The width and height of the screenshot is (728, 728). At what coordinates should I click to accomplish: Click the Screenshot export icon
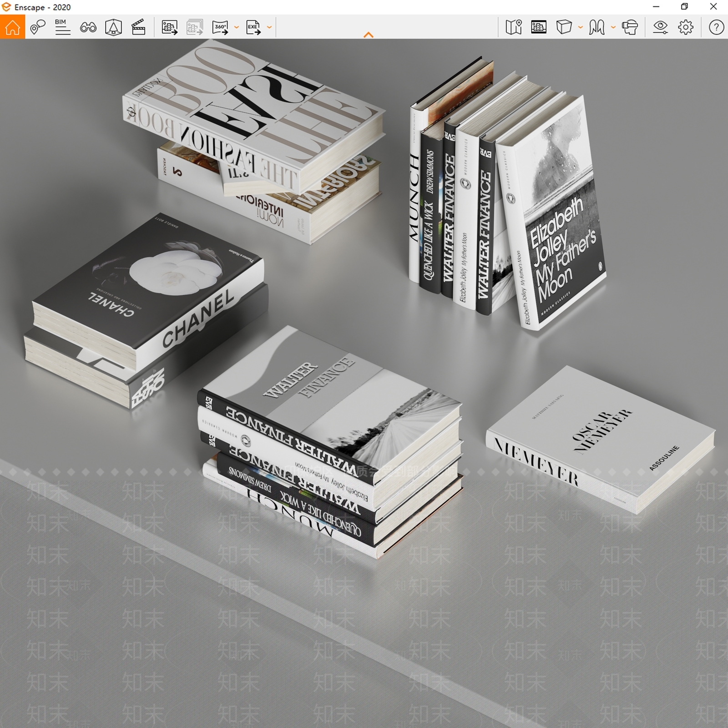pyautogui.click(x=170, y=27)
